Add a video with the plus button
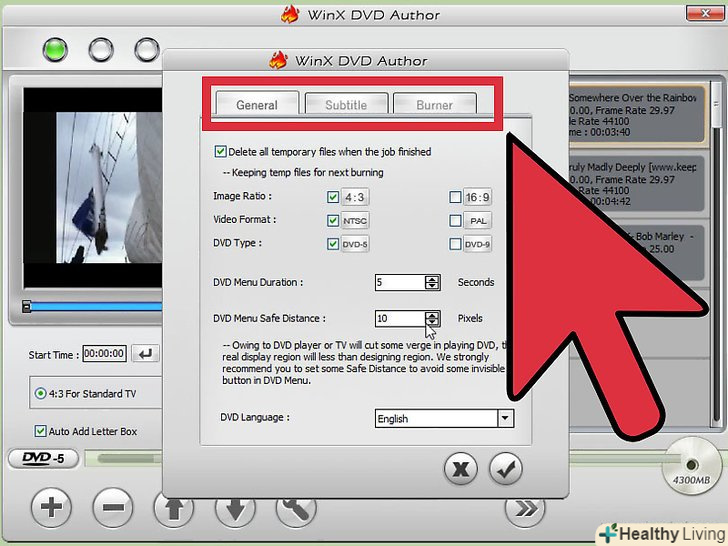Screen dimensions: 728x546 (51, 507)
